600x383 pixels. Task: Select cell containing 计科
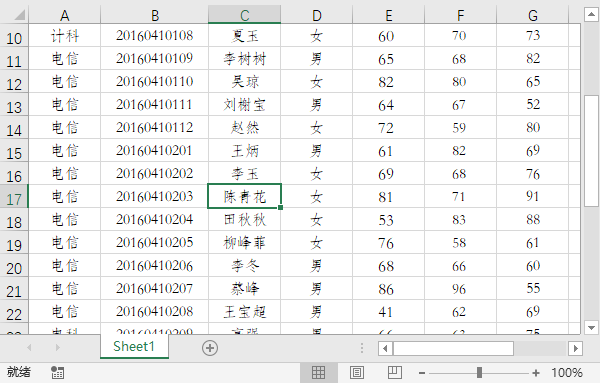click(x=65, y=36)
